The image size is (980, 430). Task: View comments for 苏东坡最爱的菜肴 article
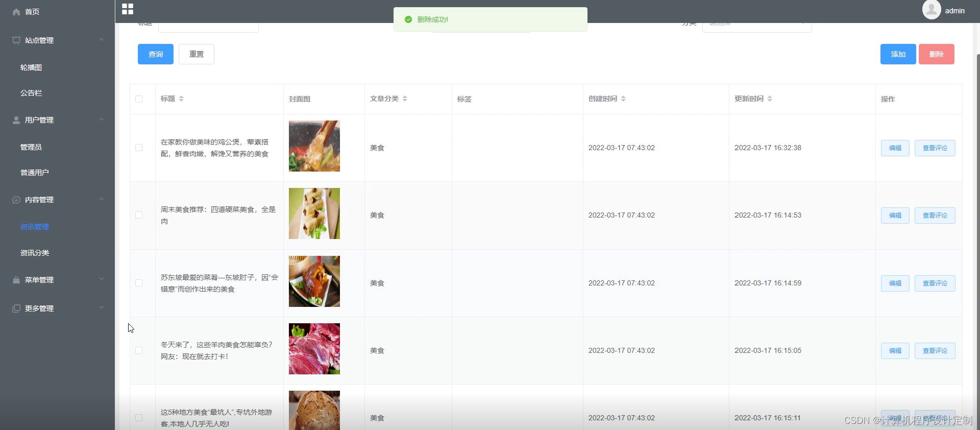pos(935,283)
